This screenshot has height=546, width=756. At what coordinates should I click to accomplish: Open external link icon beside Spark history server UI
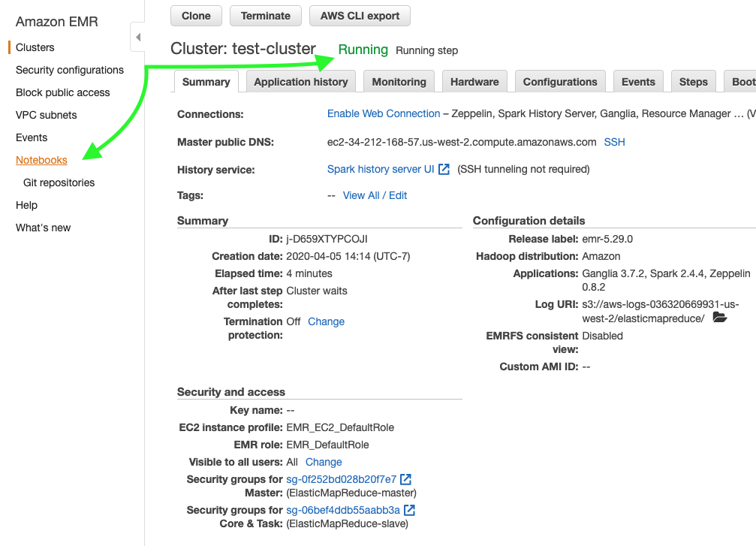click(444, 169)
